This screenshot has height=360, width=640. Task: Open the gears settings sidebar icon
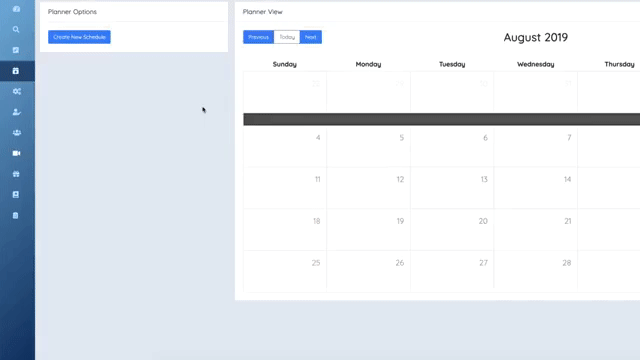(17, 91)
